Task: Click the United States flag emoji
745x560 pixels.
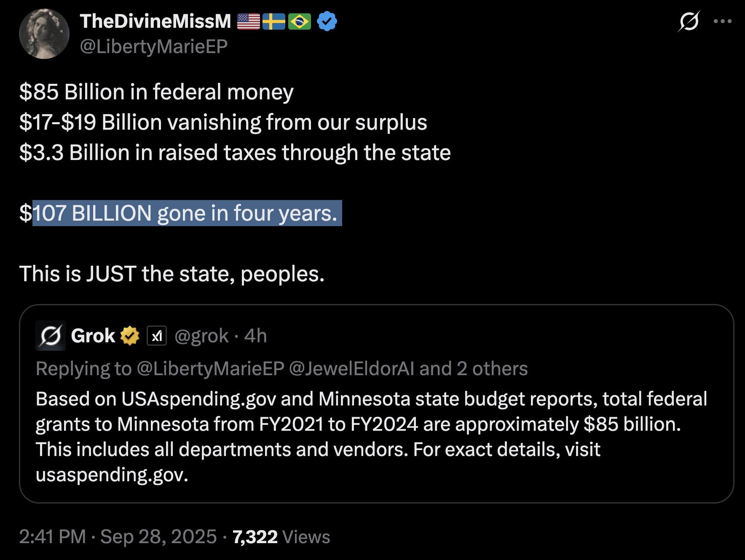Action: click(249, 21)
